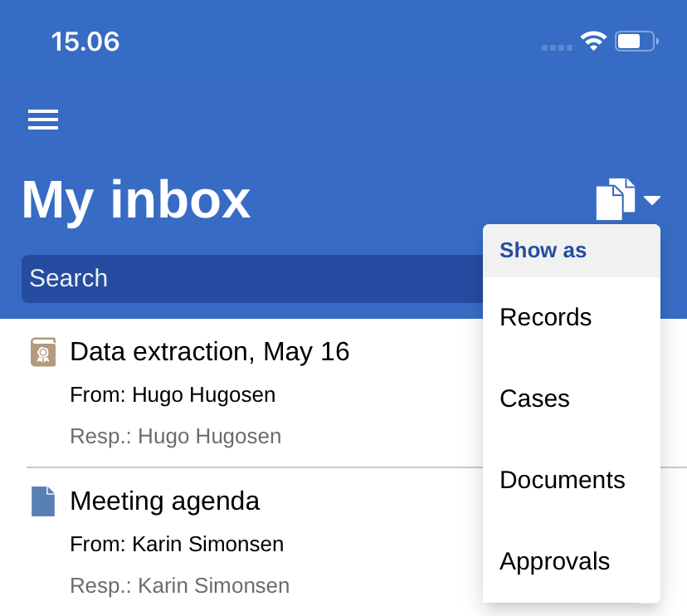Image resolution: width=687 pixels, height=616 pixels.
Task: Tap the stacked documents view icon
Action: tap(615, 199)
